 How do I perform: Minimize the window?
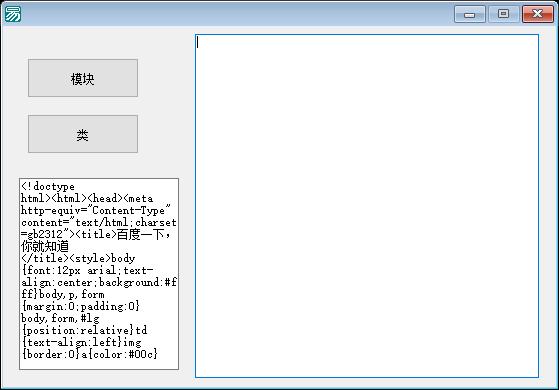470,14
